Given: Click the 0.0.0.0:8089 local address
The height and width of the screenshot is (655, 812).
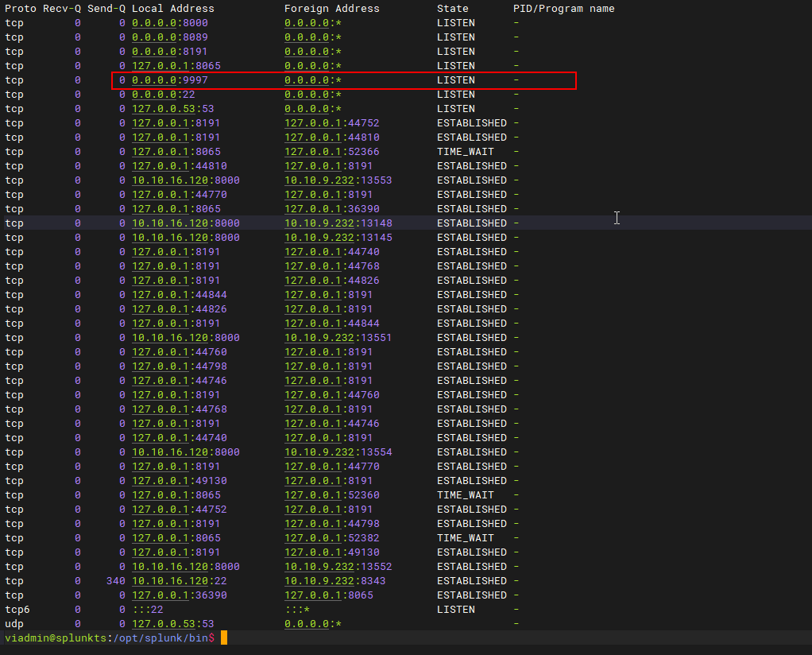Looking at the screenshot, I should pos(170,37).
